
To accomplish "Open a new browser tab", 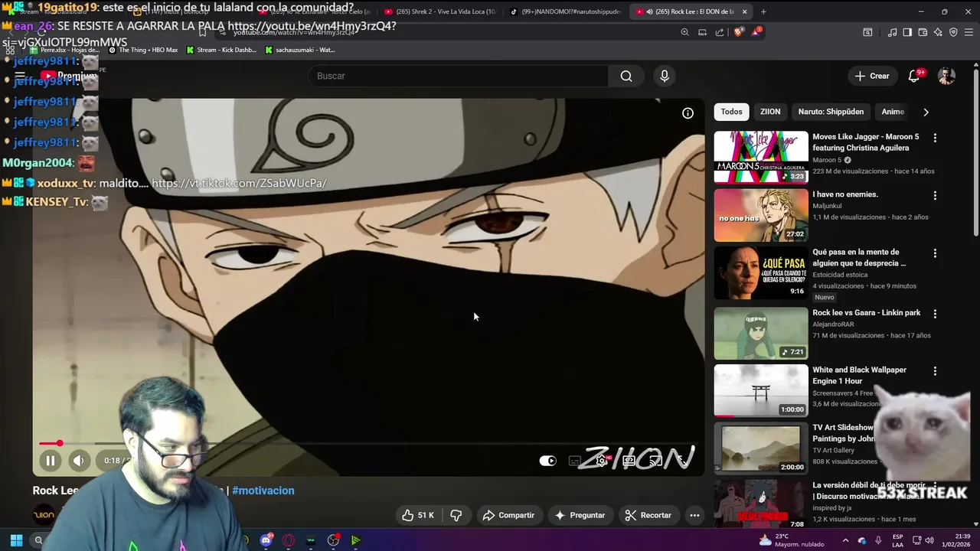I will [763, 11].
